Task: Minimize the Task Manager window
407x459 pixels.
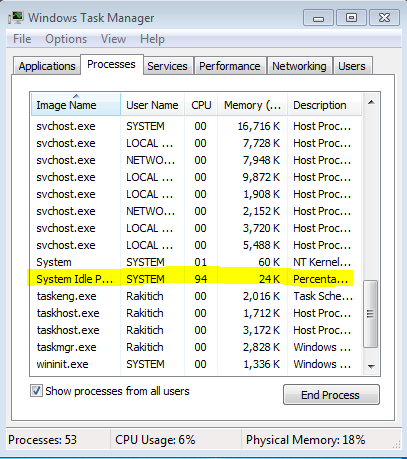Action: (318, 18)
